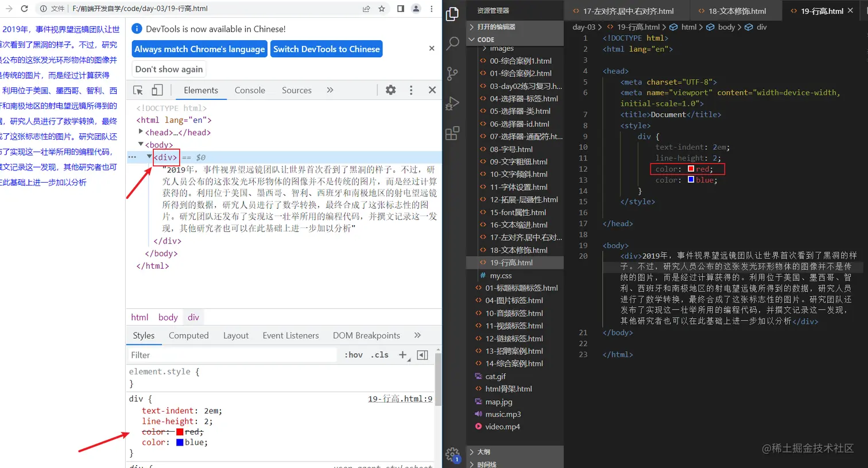Open DevTools customize kebab menu
Image resolution: width=868 pixels, height=468 pixels.
[411, 90]
